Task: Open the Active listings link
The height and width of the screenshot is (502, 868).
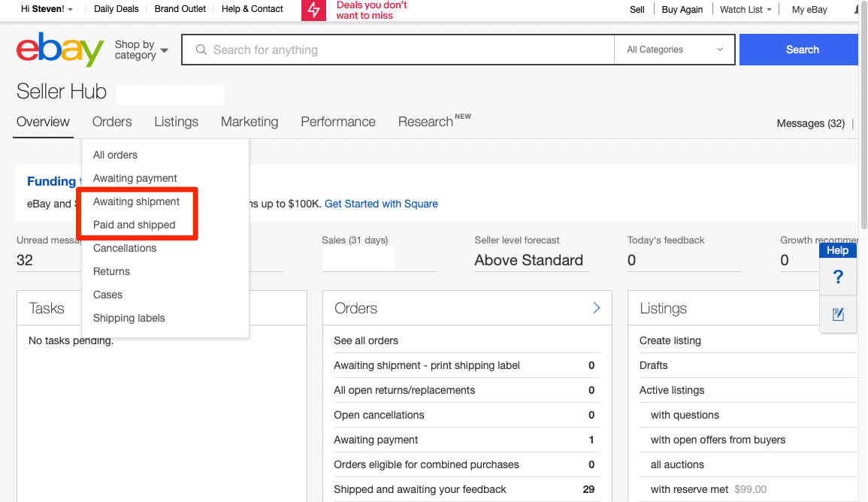Action: point(672,390)
